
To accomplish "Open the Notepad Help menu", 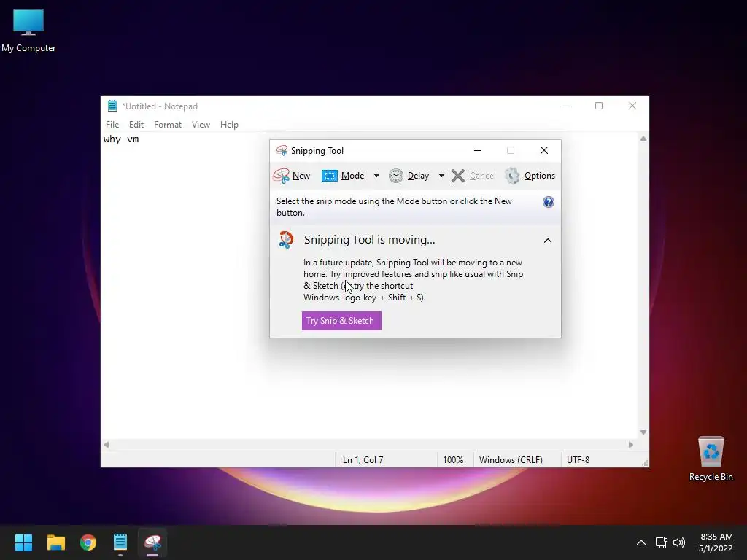I will pos(229,124).
